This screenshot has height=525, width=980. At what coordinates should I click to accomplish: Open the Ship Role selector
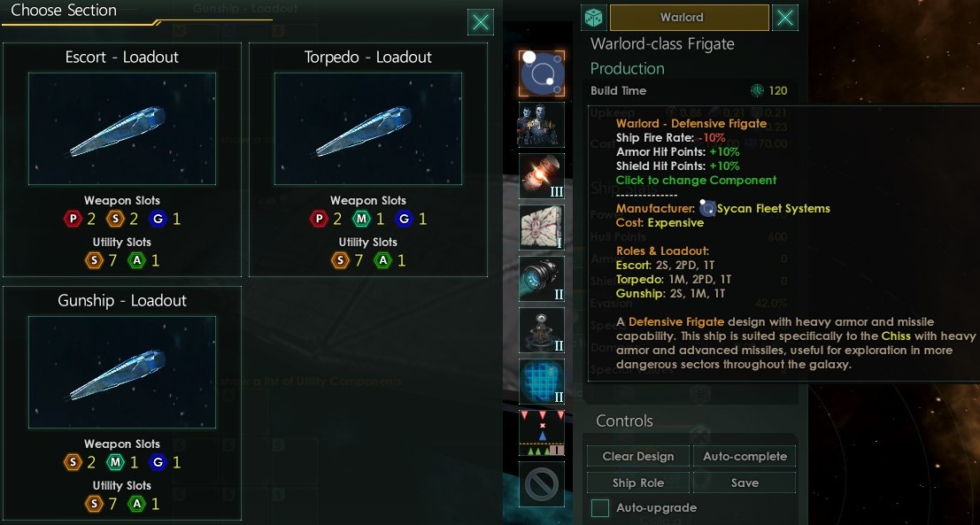click(x=638, y=483)
